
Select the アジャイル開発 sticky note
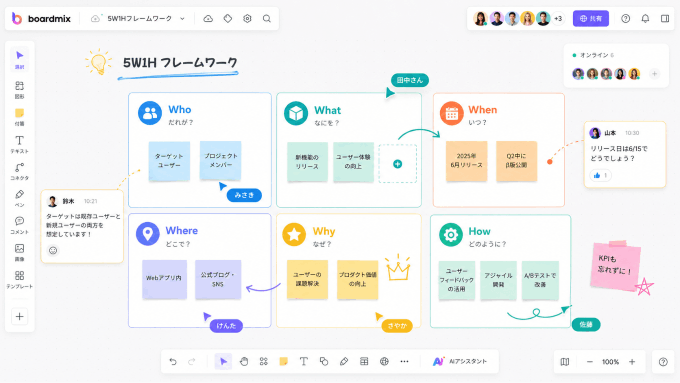(498, 280)
